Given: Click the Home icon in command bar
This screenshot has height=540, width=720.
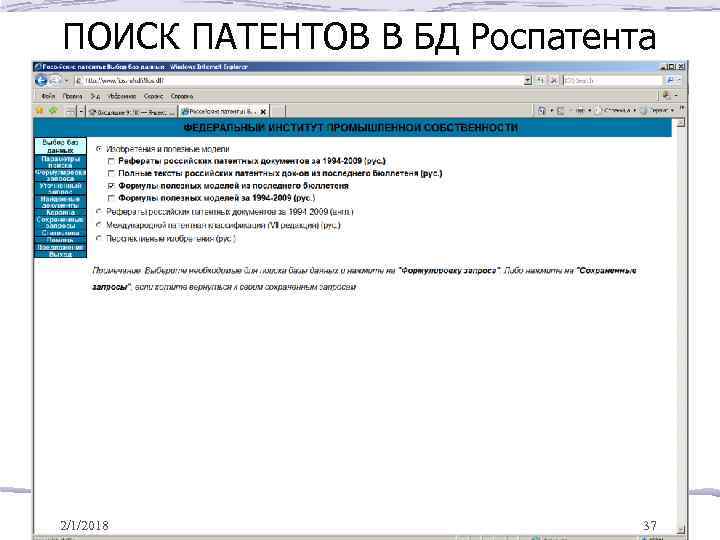Looking at the screenshot, I should point(542,111).
